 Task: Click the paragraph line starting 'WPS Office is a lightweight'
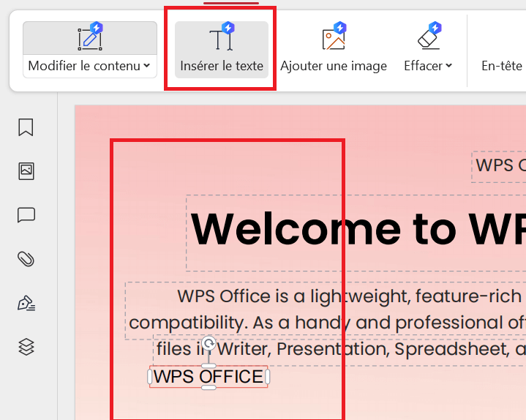(349, 296)
